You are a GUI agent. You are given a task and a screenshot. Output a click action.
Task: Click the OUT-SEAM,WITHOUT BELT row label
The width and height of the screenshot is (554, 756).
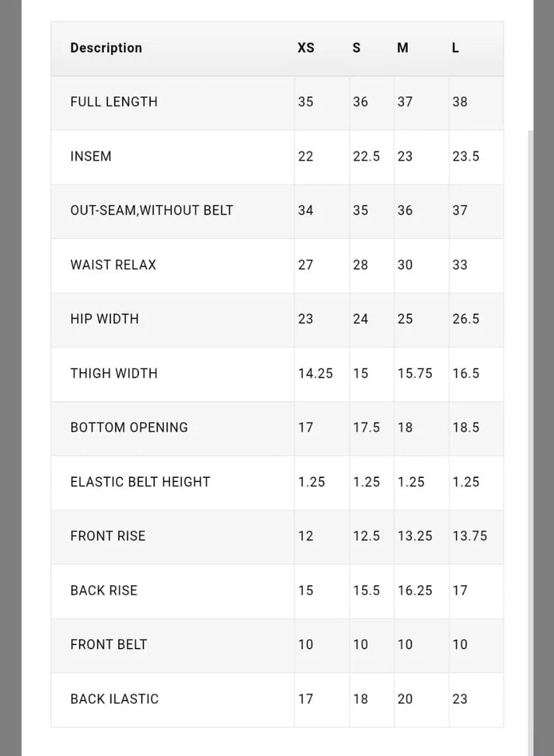point(152,211)
